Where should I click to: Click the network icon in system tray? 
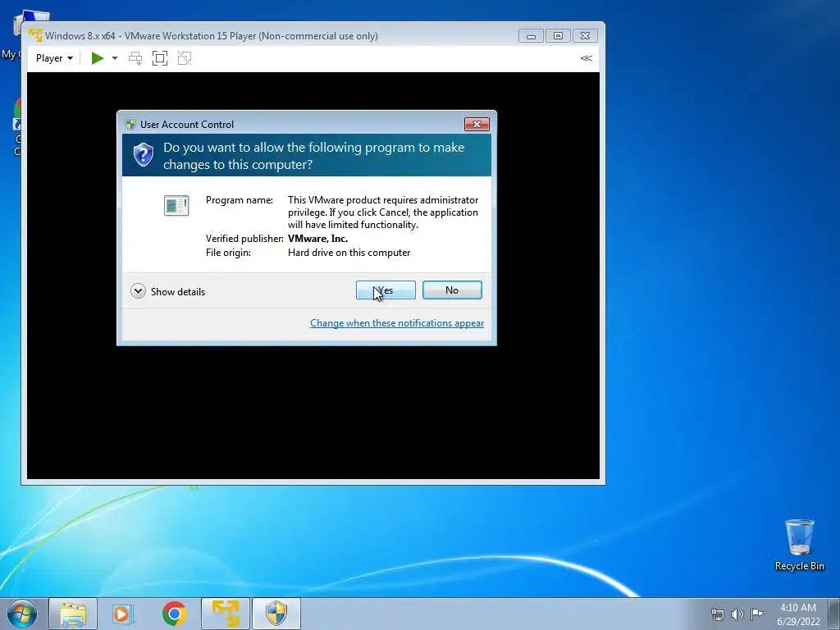[717, 614]
